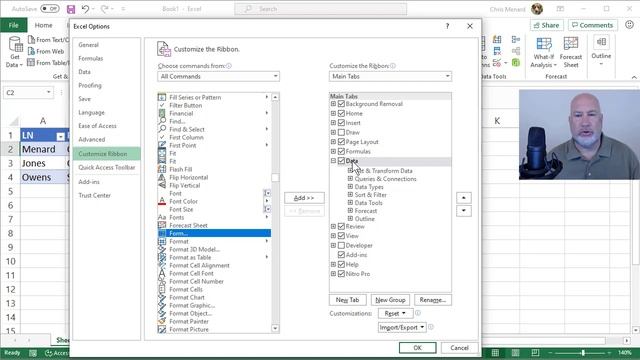Image resolution: width=640 pixels, height=360 pixels.
Task: Open What-If Analysis in the ribbon
Action: pyautogui.click(x=544, y=52)
